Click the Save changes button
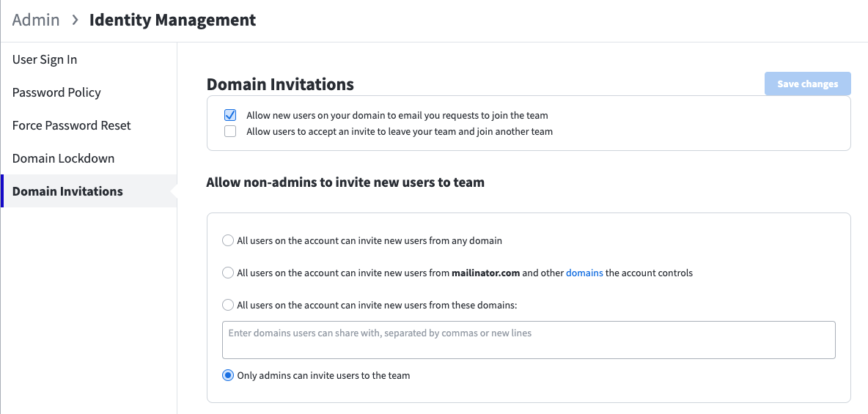868x414 pixels. coord(808,84)
